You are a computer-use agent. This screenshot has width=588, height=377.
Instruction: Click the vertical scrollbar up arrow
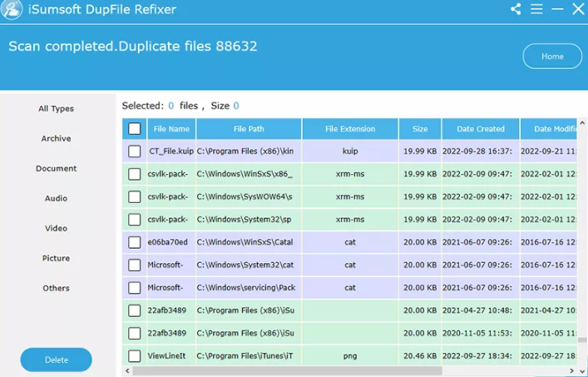coord(582,122)
